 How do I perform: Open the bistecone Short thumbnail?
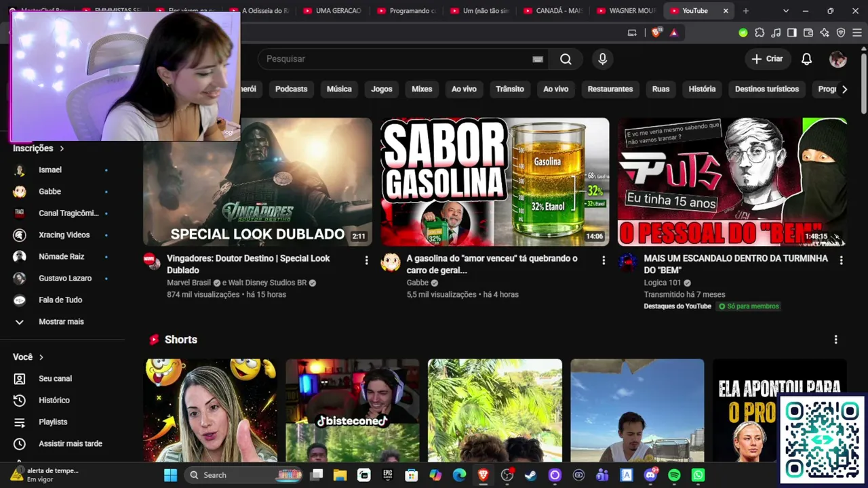pyautogui.click(x=353, y=411)
